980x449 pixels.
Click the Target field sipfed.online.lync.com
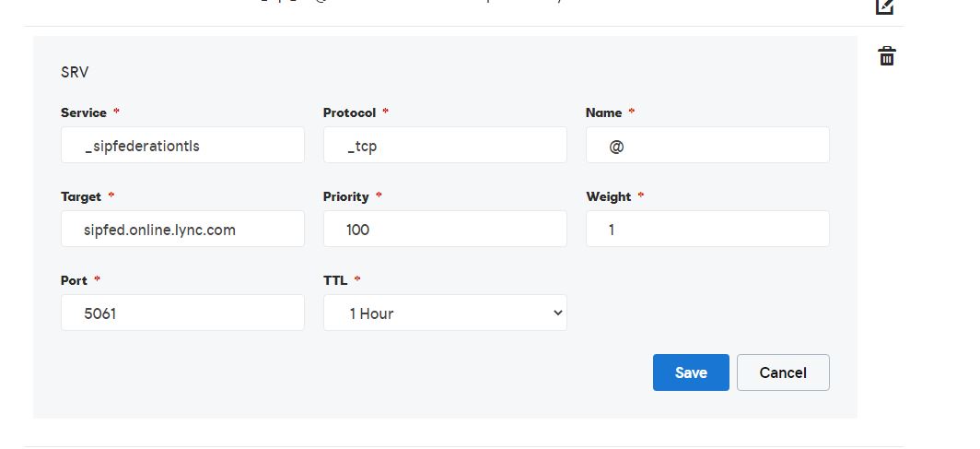[x=182, y=230]
